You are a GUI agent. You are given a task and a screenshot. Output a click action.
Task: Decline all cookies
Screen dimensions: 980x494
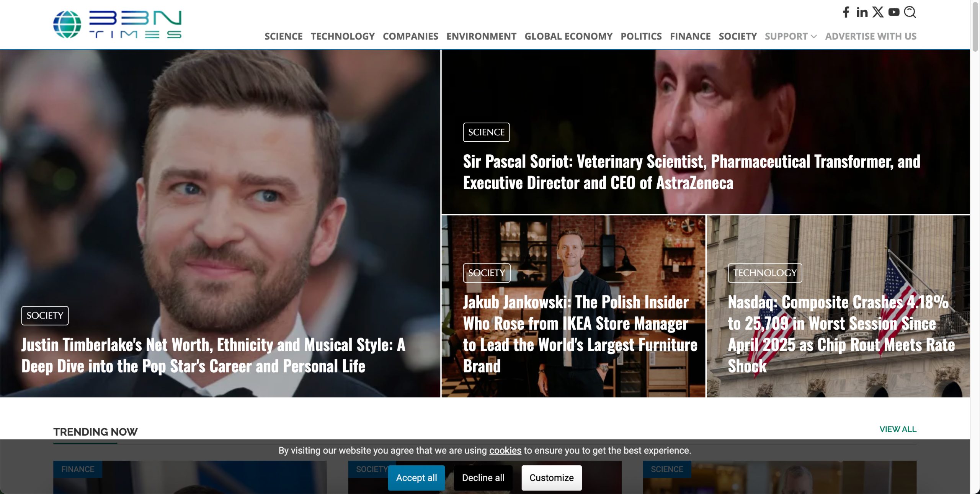tap(483, 478)
